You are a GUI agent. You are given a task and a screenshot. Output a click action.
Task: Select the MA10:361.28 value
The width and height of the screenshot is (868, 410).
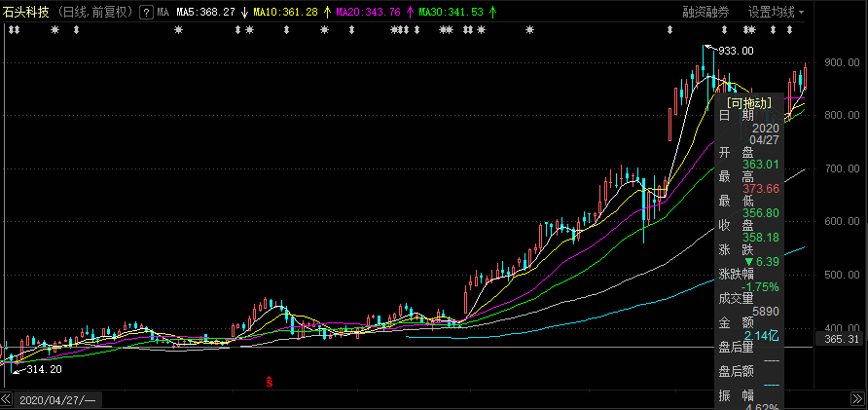click(x=286, y=12)
